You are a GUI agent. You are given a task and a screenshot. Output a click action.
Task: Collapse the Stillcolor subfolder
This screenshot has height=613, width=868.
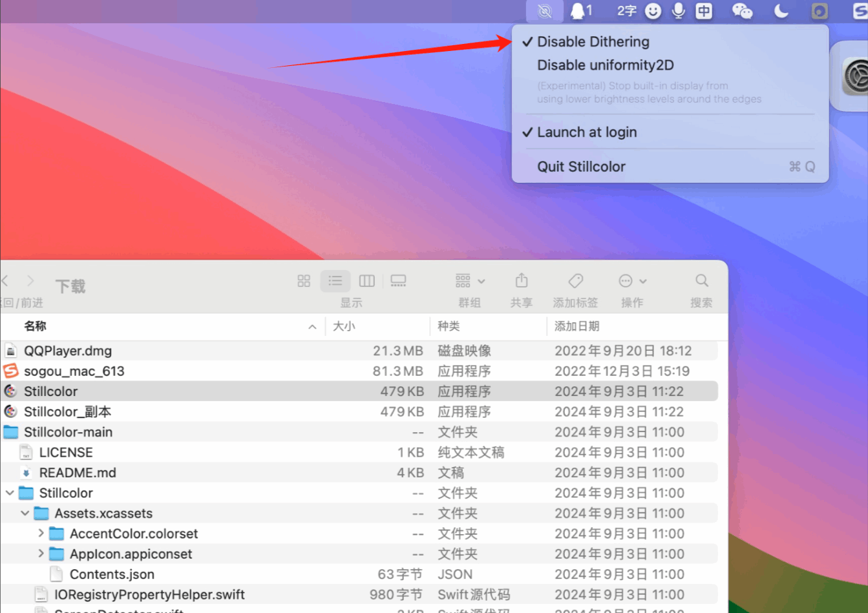pos(10,493)
